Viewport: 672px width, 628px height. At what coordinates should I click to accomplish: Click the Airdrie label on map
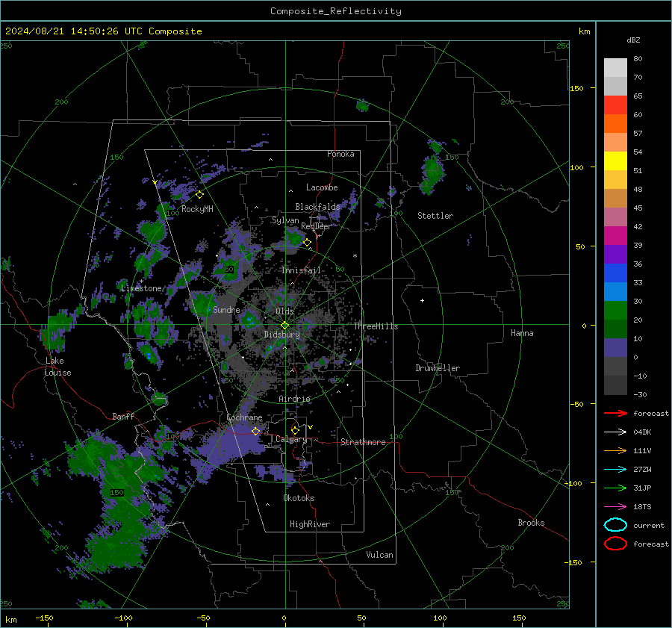(294, 399)
